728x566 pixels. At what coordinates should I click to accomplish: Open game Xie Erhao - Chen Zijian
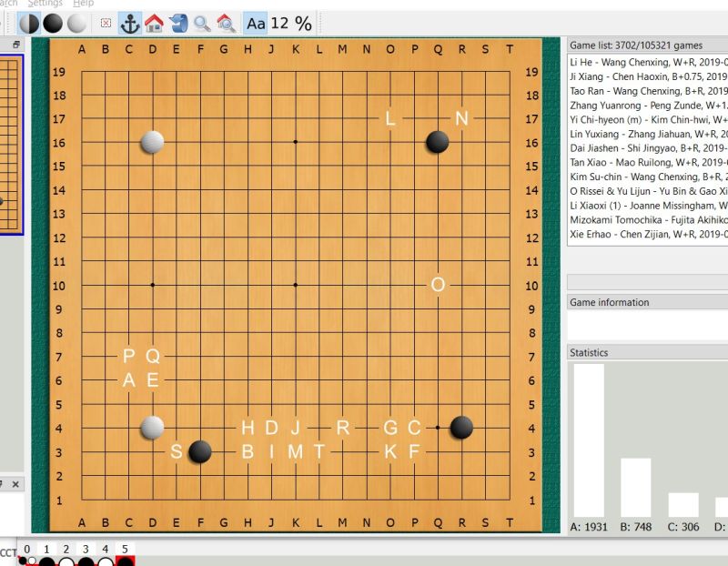pos(648,234)
